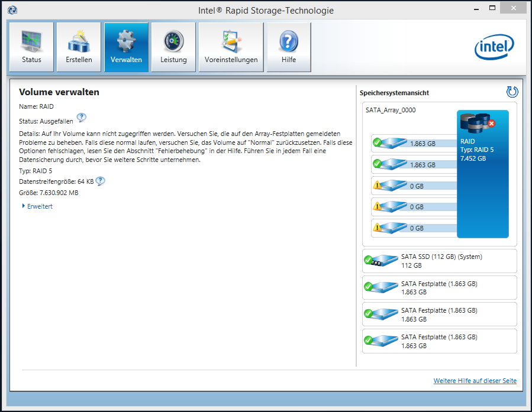
Task: Click the Name: RAID text
Action: tap(36, 106)
